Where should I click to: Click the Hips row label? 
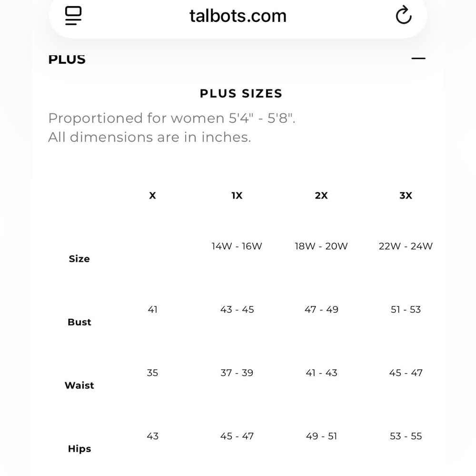79,449
